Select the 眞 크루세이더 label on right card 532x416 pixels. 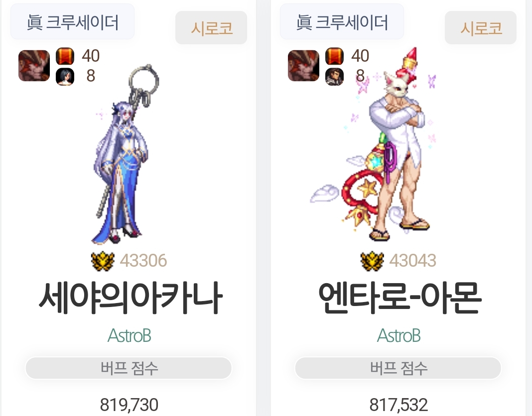tap(342, 22)
